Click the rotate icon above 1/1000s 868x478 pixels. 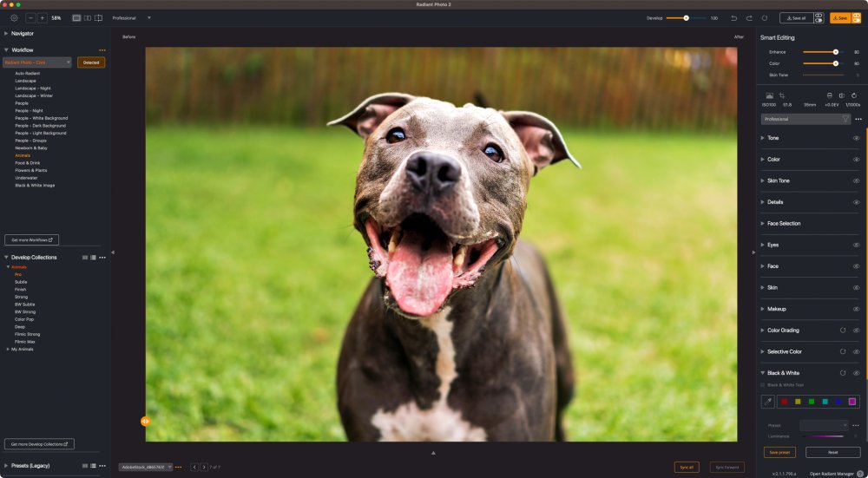point(854,95)
